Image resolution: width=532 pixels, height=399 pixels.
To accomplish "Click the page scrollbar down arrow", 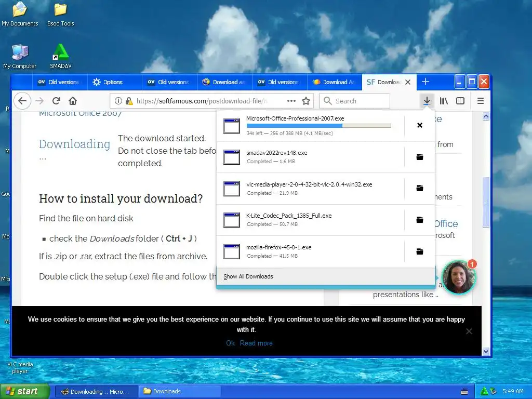I will coord(486,352).
